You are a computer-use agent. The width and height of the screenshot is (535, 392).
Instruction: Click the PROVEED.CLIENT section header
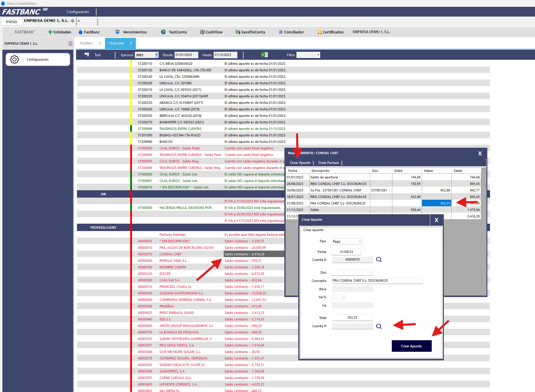103,228
